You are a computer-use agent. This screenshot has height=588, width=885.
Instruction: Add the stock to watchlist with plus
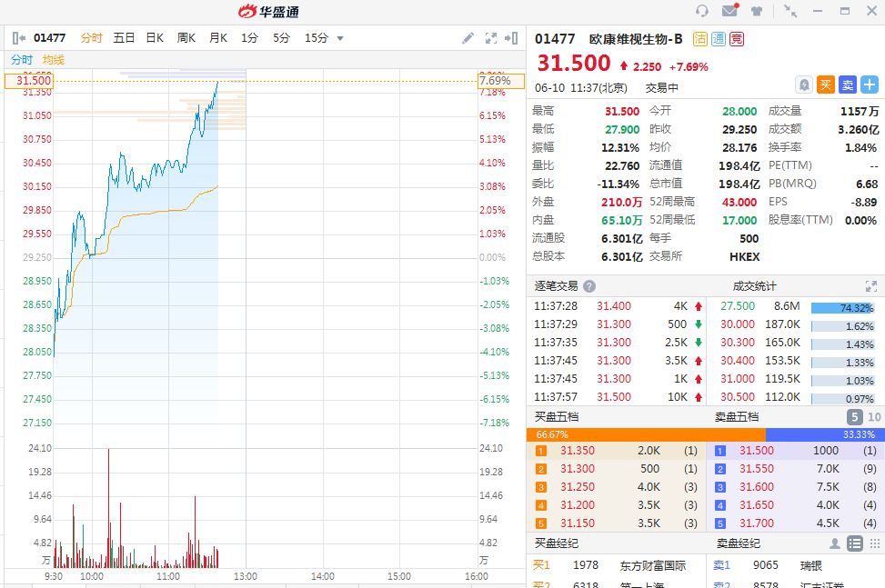870,85
